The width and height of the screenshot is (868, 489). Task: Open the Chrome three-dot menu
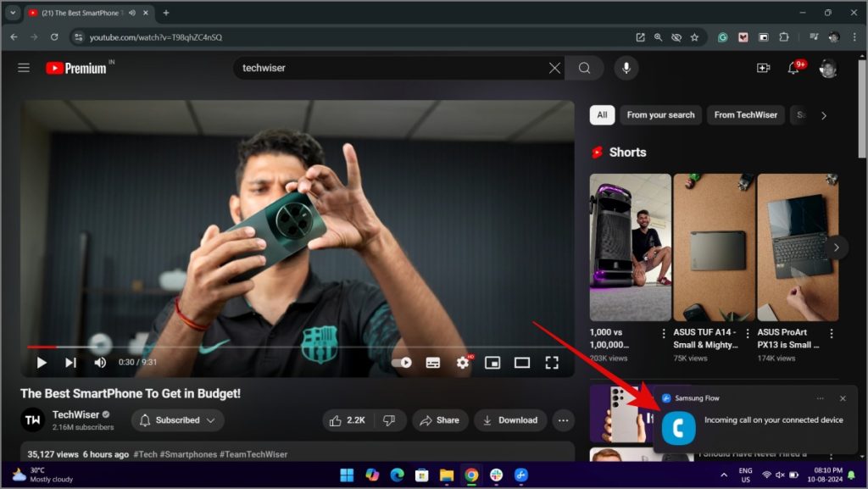click(x=854, y=37)
